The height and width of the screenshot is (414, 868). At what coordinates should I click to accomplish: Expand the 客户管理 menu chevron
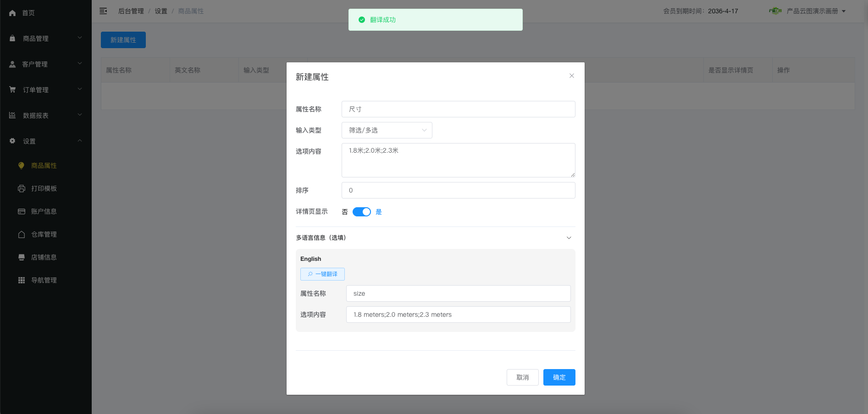(x=80, y=64)
